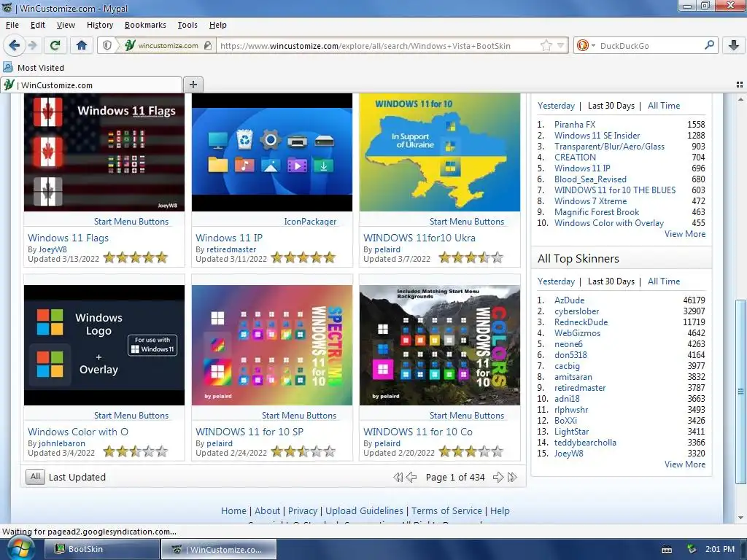Click the site padlock security icon
The image size is (747, 560).
208,46
